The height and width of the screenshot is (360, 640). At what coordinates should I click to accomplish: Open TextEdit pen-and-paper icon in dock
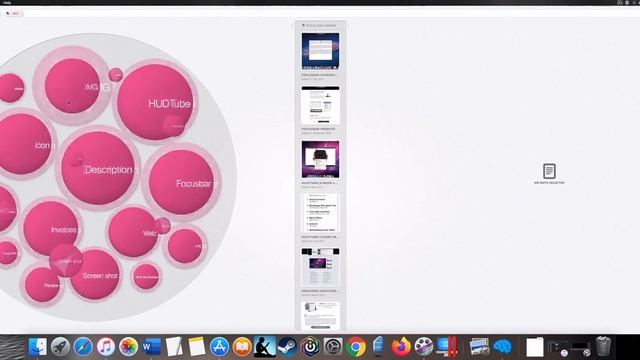(x=174, y=347)
